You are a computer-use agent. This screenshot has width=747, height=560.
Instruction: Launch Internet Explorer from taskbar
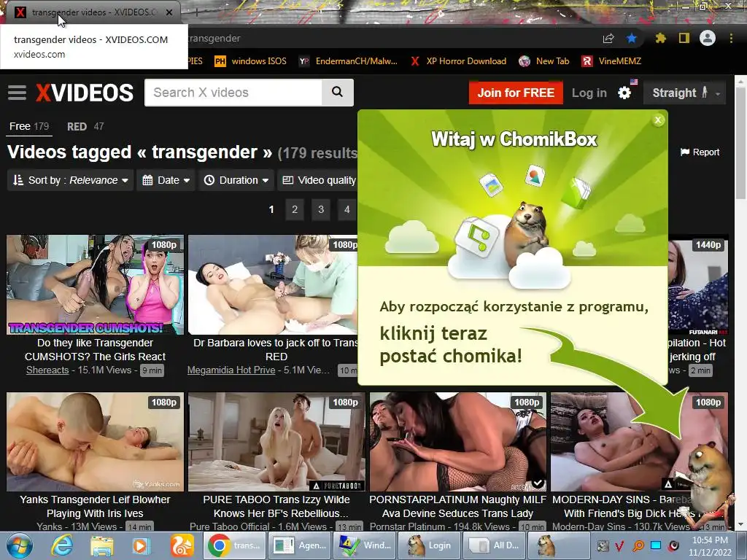pos(63,545)
